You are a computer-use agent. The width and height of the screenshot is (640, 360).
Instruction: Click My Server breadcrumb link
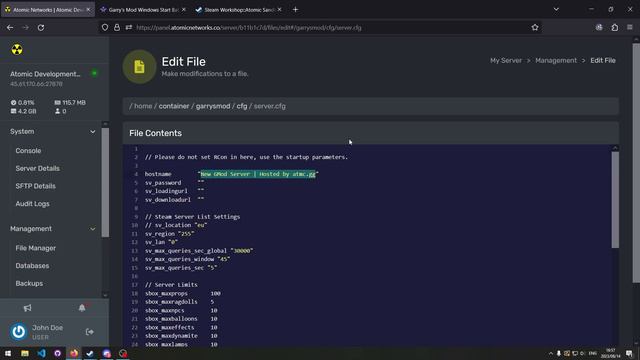(506, 60)
